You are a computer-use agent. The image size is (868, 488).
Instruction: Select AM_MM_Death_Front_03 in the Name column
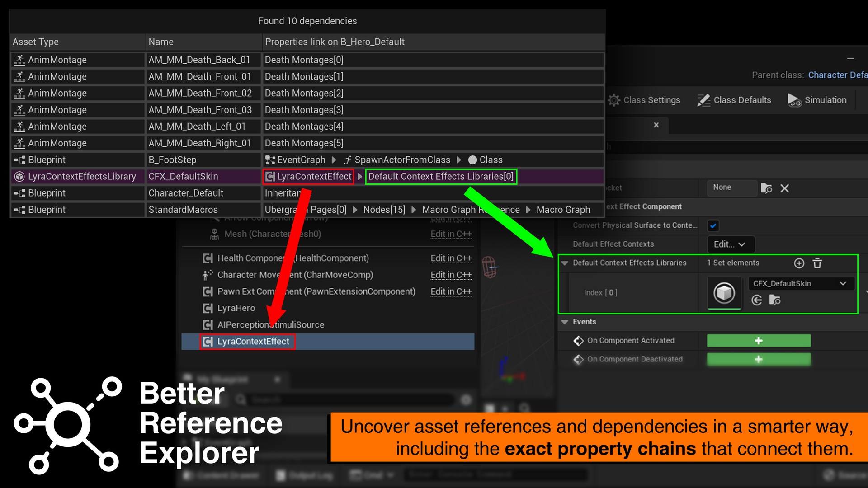200,110
